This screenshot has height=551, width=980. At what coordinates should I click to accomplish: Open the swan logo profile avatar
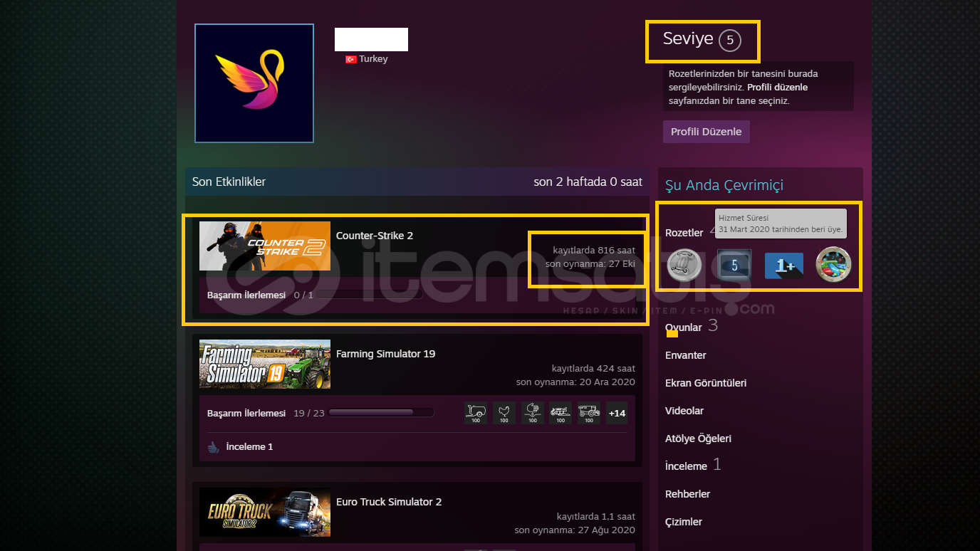pyautogui.click(x=254, y=83)
